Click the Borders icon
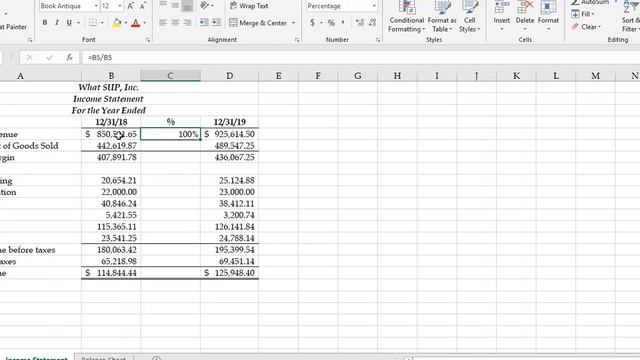640x360 pixels. coord(93,23)
